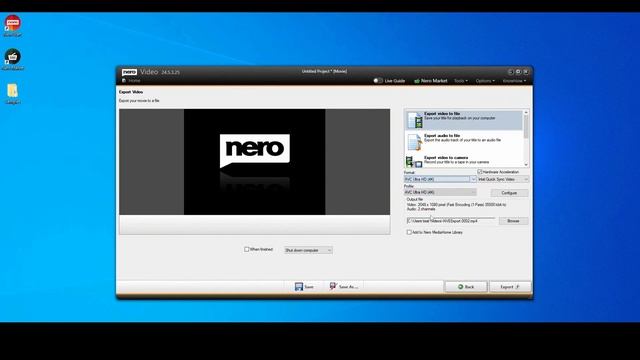Click the Nero preview thumbnail
The height and width of the screenshot is (360, 640).
click(255, 162)
